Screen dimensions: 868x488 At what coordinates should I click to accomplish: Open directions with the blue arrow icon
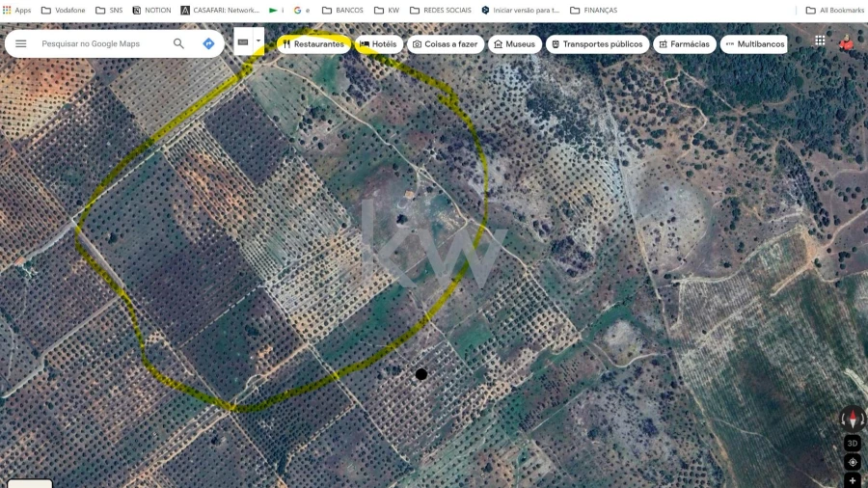208,44
